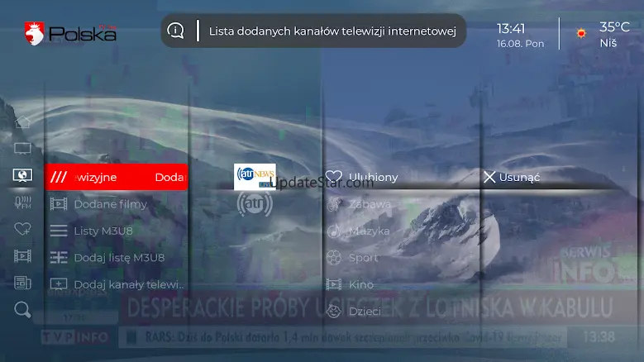Viewport: 644px width, 362px height.
Task: Click the Lista dodanych kanałów info text
Action: click(332, 31)
